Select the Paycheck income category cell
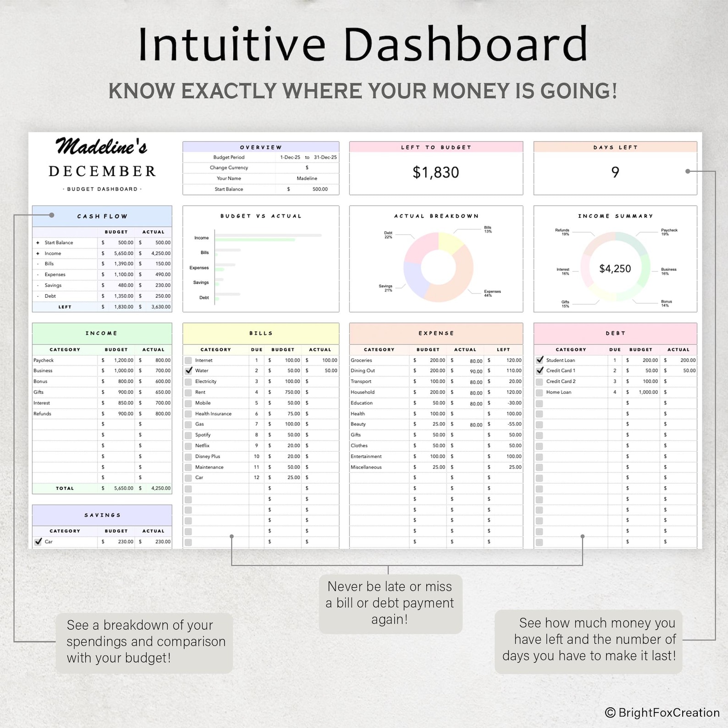Image resolution: width=728 pixels, height=728 pixels. coord(65,360)
